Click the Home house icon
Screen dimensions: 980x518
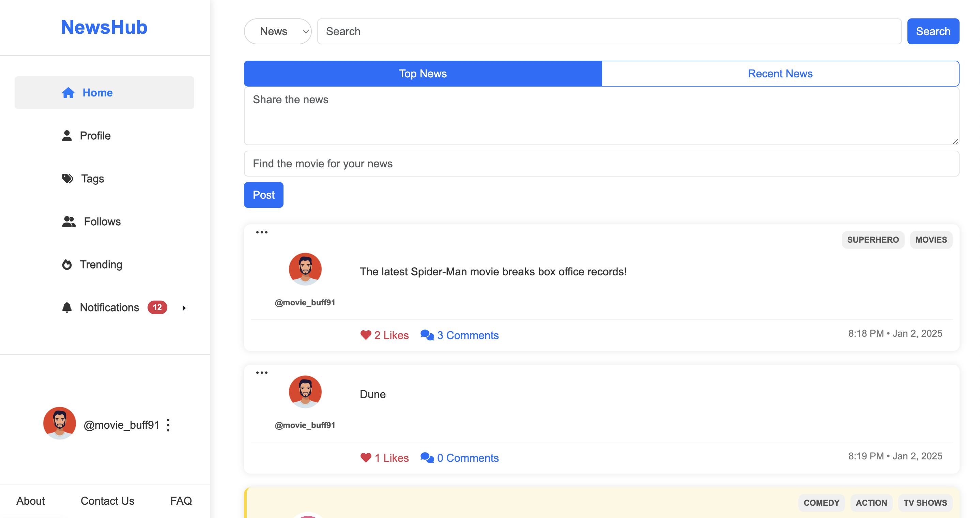pos(68,93)
